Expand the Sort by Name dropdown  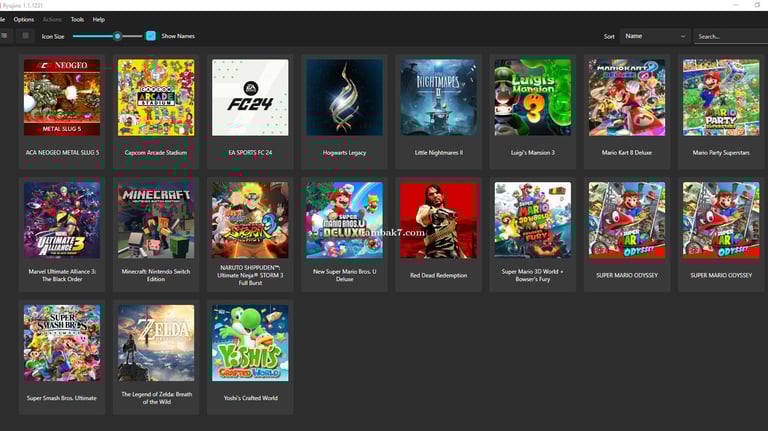click(655, 36)
